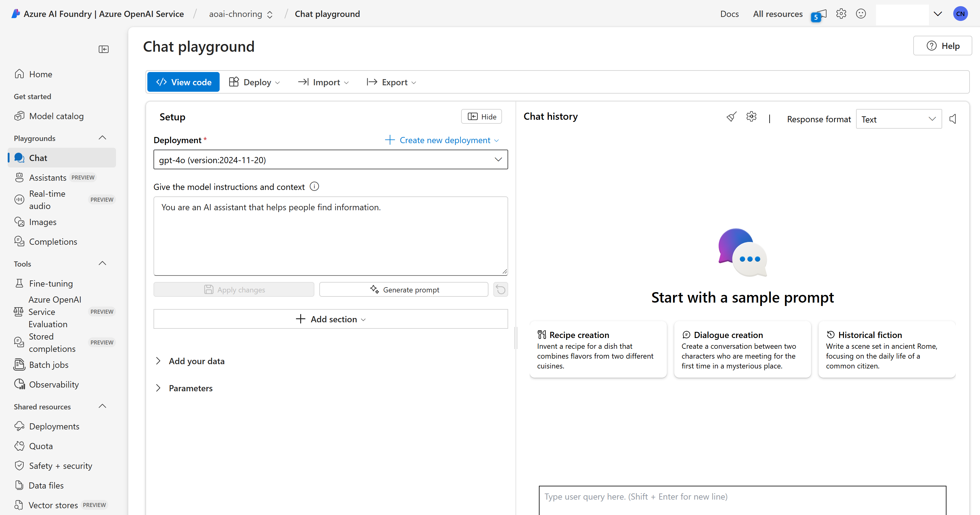Collapse the Playgrounds section chevron
Viewport: 980px width, 515px height.
(102, 138)
